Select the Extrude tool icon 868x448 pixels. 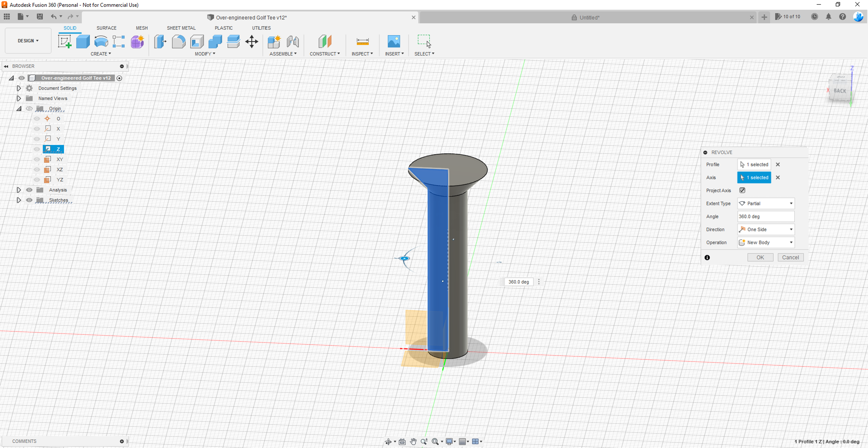coord(83,41)
